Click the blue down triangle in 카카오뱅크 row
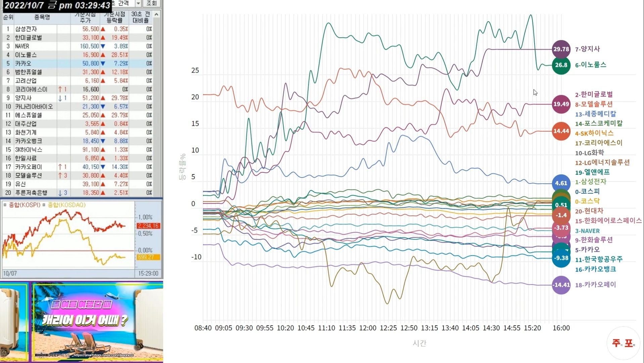Screen dimensions: 644x363 [x=103, y=141]
